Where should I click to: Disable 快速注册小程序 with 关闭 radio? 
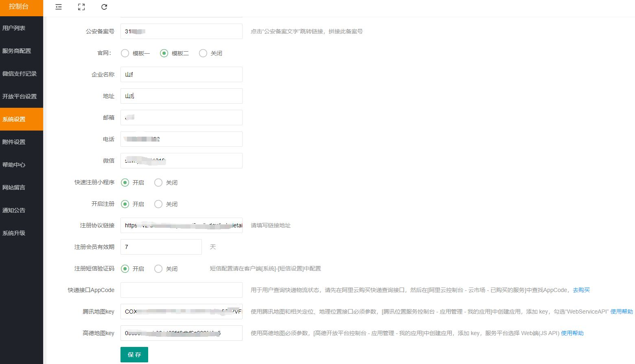(x=158, y=183)
